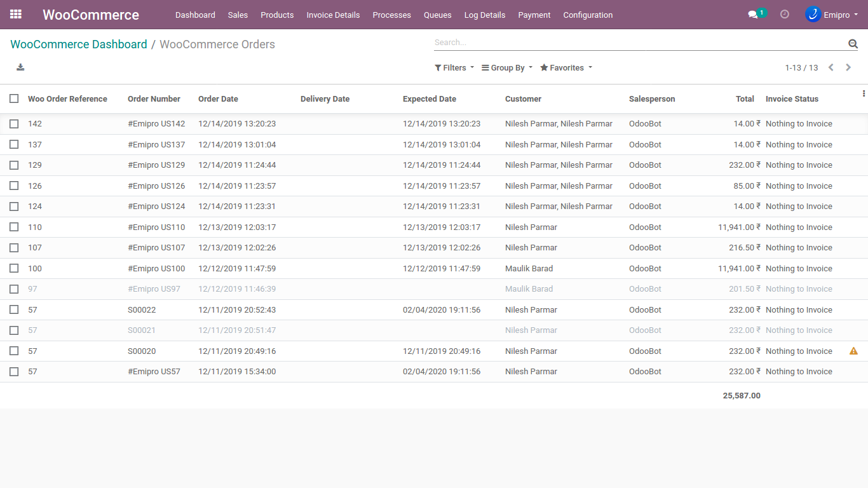This screenshot has height=488, width=868.
Task: Click the export download icon
Action: [x=20, y=67]
